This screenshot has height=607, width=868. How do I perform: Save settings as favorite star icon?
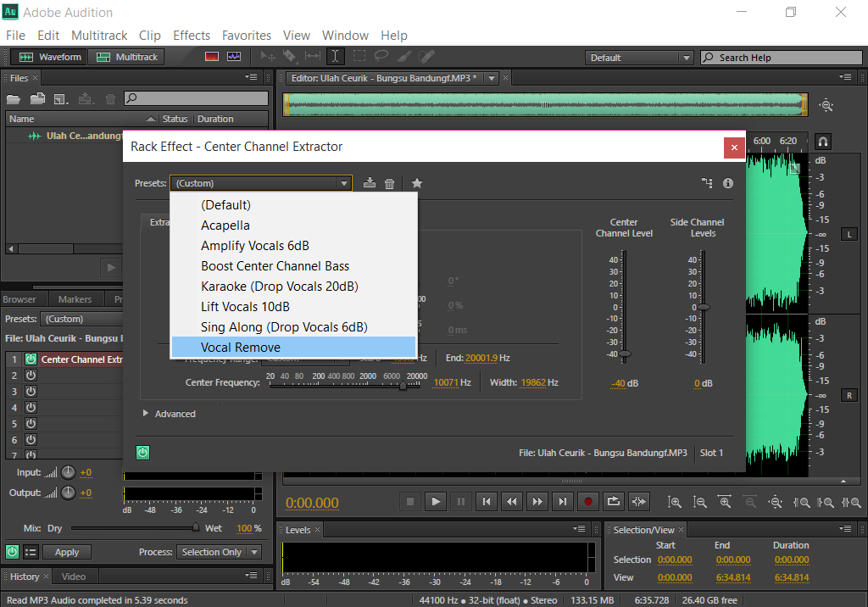point(417,183)
